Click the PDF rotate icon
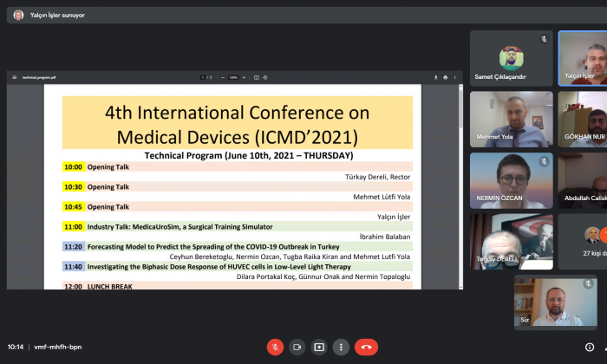607x364 pixels. pos(266,77)
